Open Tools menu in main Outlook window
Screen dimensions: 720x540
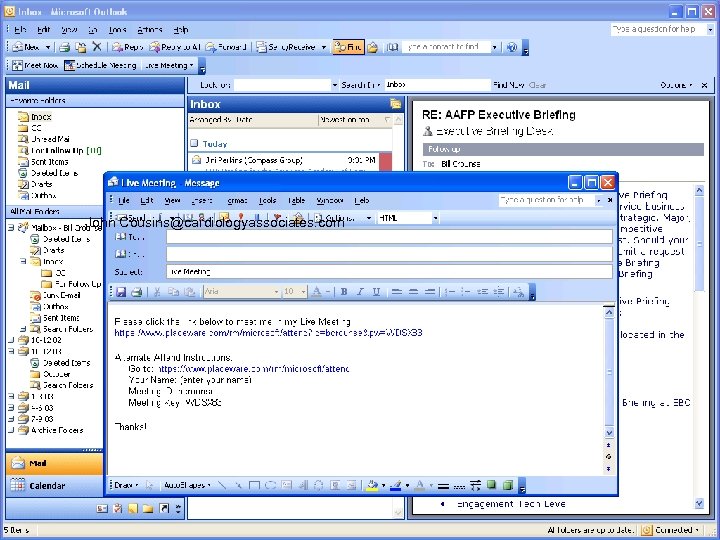(117, 30)
